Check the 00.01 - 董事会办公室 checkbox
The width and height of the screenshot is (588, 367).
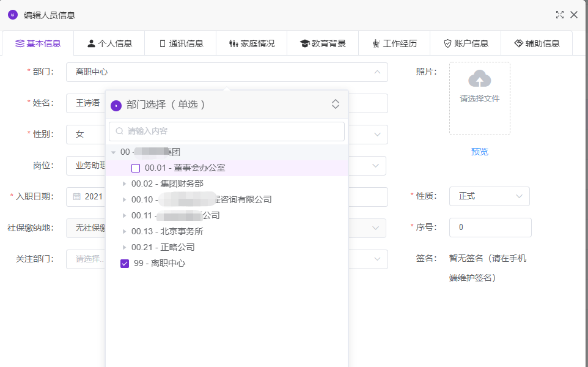tap(136, 168)
